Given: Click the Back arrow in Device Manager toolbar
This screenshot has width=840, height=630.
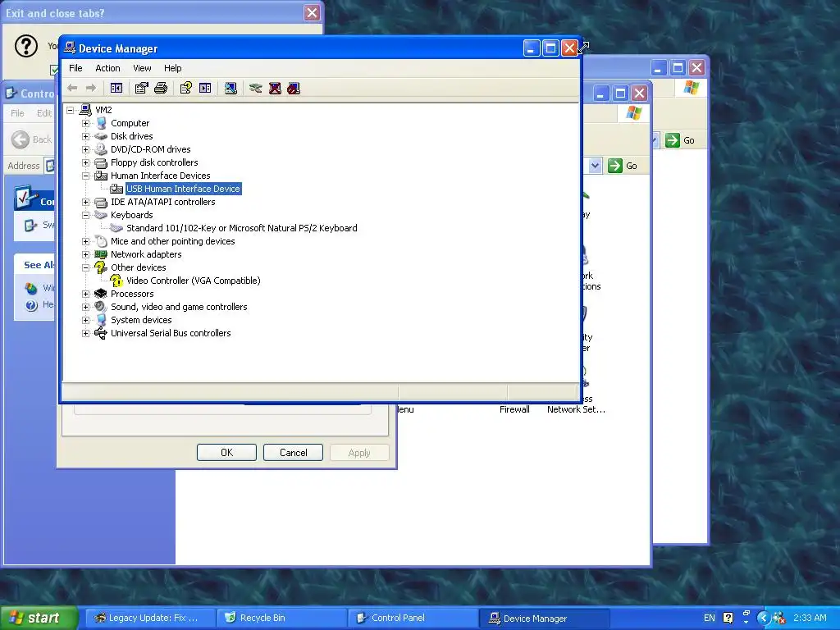Looking at the screenshot, I should (x=72, y=88).
